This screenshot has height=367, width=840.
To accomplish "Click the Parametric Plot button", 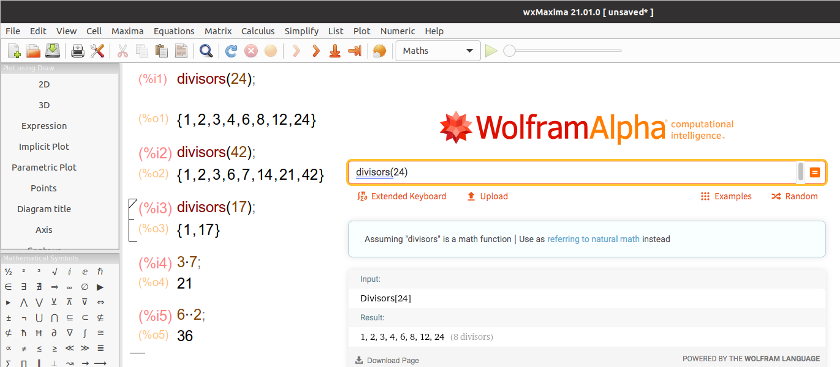I will 44,167.
